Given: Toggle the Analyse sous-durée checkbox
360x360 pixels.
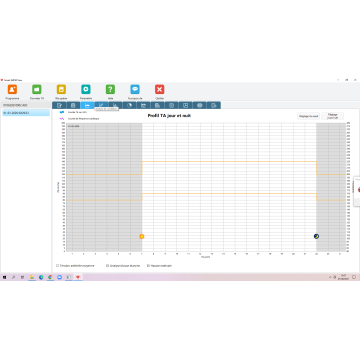Looking at the screenshot, I should (x=108, y=266).
